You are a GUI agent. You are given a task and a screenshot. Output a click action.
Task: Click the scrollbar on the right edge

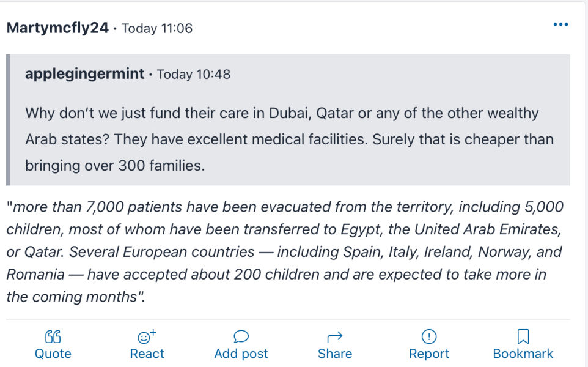(x=586, y=183)
